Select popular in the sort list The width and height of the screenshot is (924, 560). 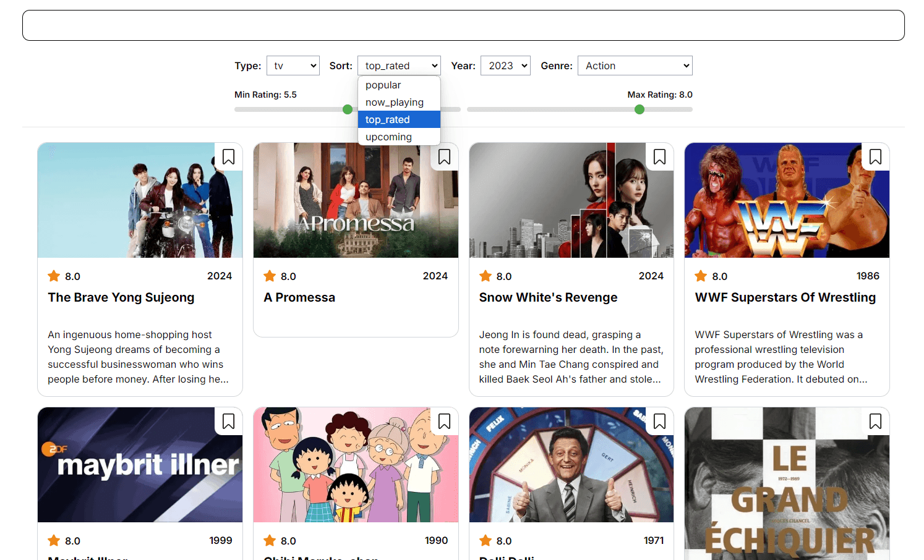click(399, 85)
